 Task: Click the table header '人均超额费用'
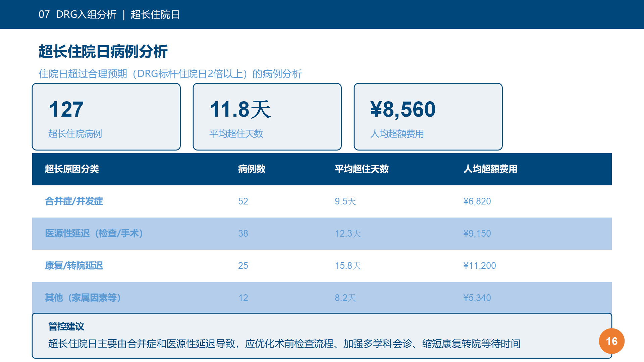490,169
